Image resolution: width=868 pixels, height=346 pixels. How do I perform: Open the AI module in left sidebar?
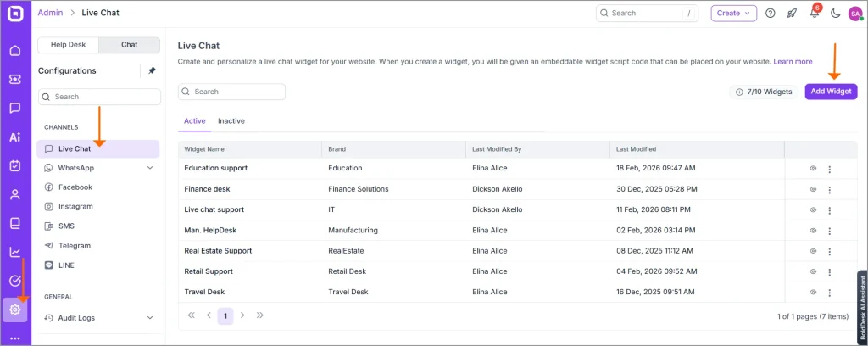15,137
